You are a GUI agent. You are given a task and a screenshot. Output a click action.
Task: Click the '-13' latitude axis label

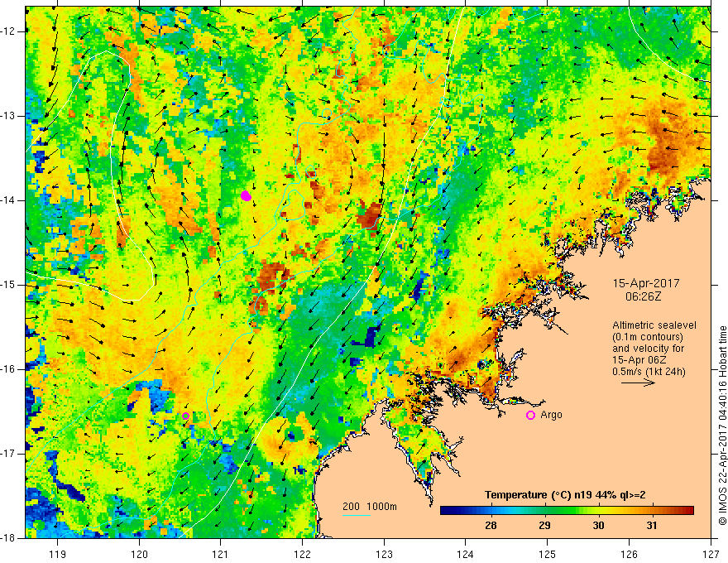pyautogui.click(x=9, y=116)
